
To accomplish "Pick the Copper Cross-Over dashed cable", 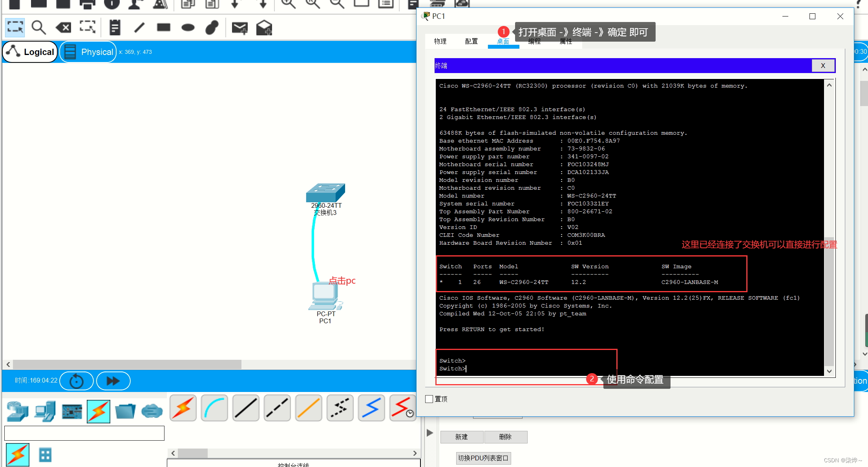I will pyautogui.click(x=277, y=408).
